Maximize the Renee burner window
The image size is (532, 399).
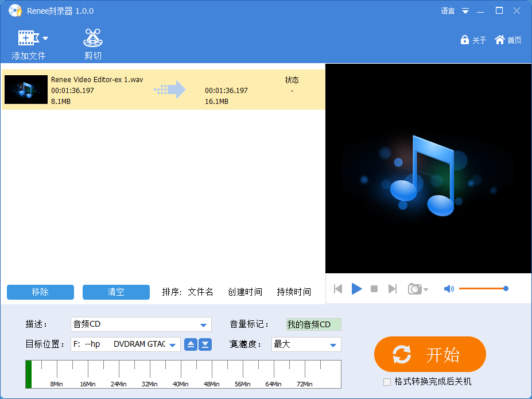[x=499, y=11]
